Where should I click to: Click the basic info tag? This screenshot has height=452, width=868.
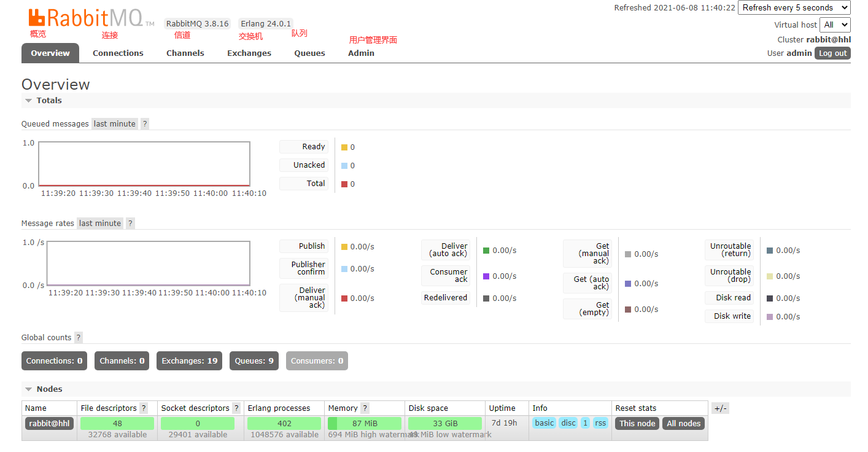click(x=544, y=423)
